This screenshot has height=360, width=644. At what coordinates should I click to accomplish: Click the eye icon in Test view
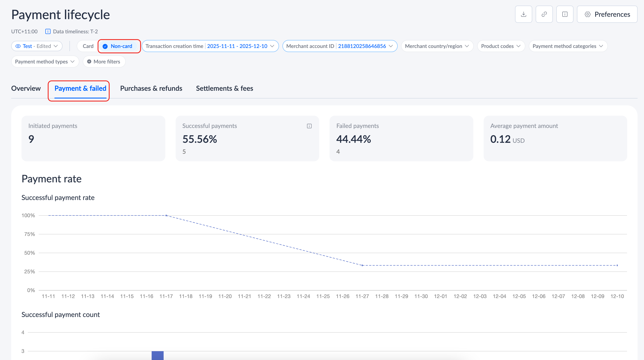click(18, 46)
